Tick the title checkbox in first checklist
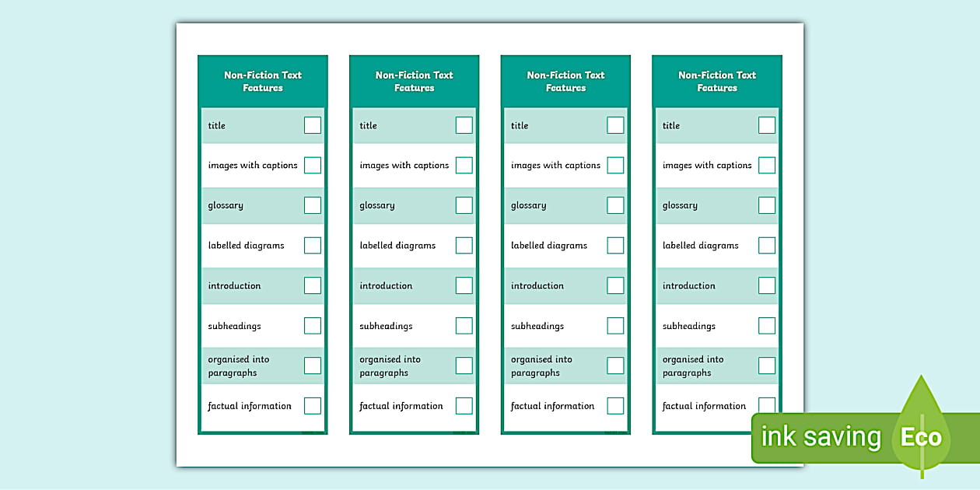This screenshot has width=980, height=490. tap(313, 125)
